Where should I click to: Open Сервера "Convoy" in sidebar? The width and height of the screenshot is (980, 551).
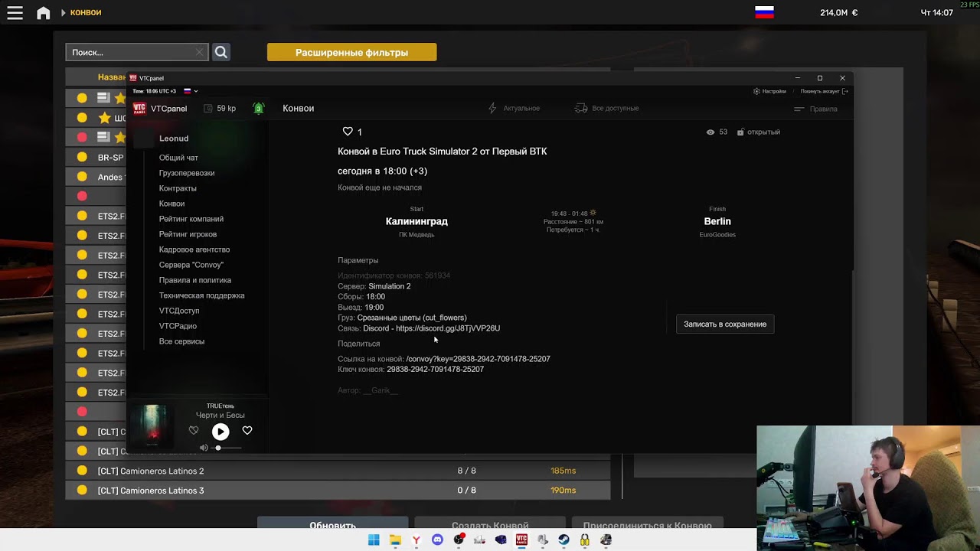191,265
